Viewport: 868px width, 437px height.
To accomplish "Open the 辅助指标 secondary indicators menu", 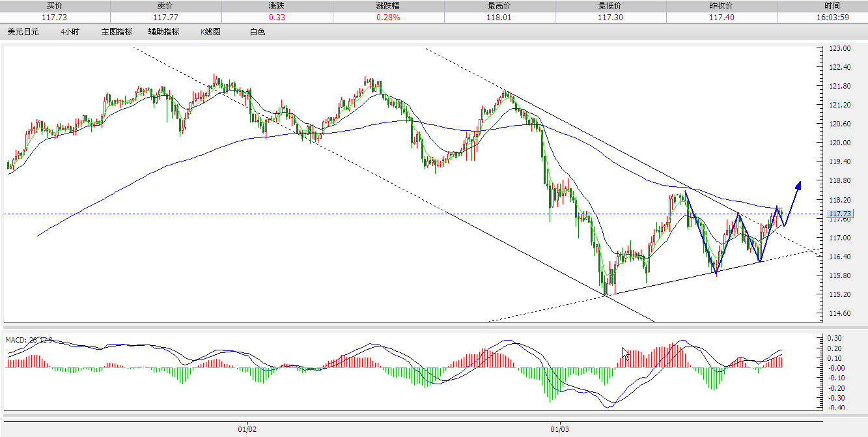I will pyautogui.click(x=163, y=31).
